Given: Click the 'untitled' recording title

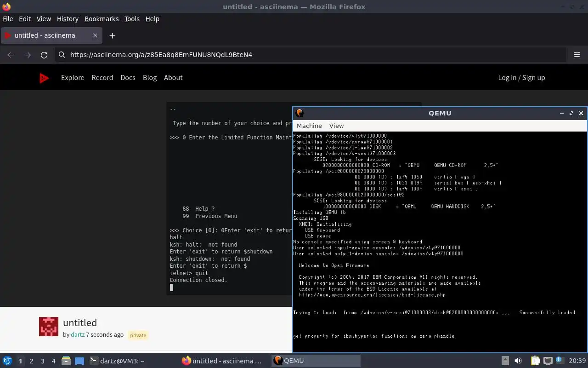Looking at the screenshot, I should coord(80,322).
